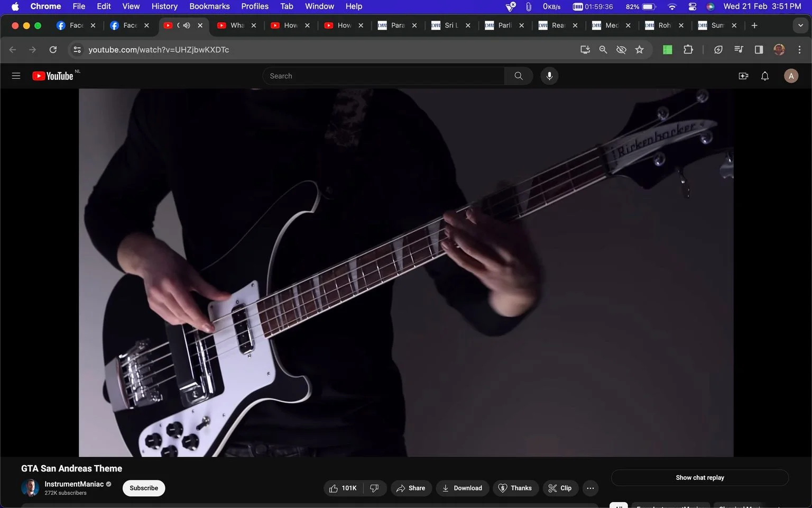The width and height of the screenshot is (812, 508).
Task: Open Chrome three-dot menu
Action: point(799,50)
